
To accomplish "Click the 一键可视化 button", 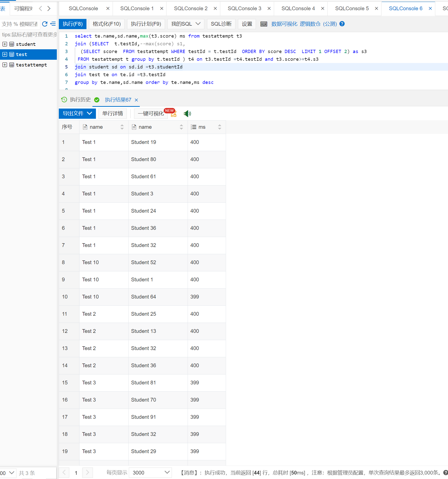I will [151, 114].
